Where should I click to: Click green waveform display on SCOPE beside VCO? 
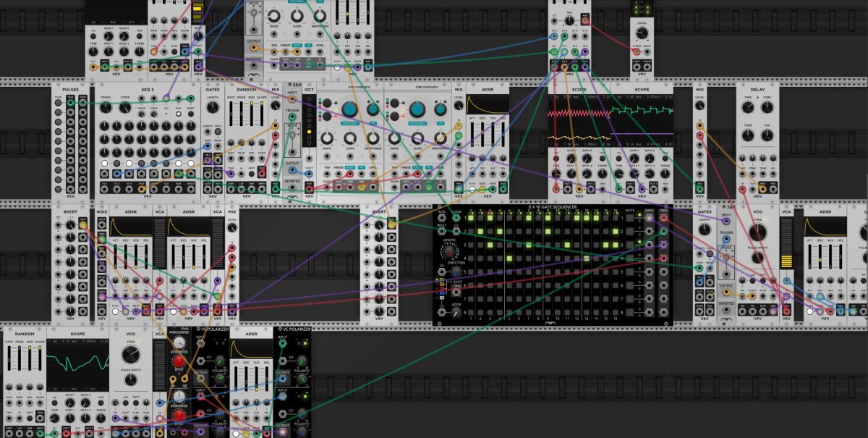[x=78, y=364]
